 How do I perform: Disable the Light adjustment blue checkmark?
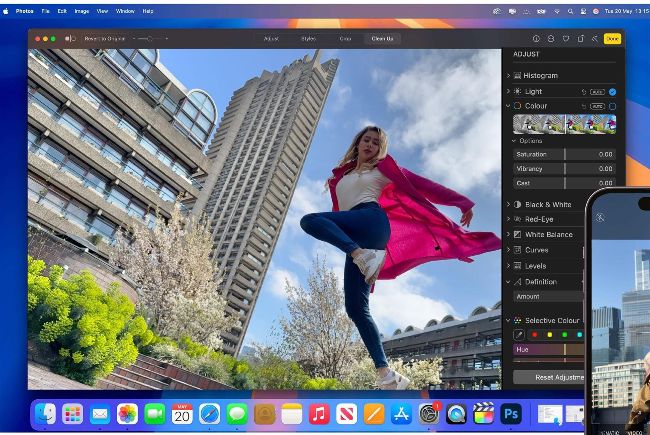point(612,92)
